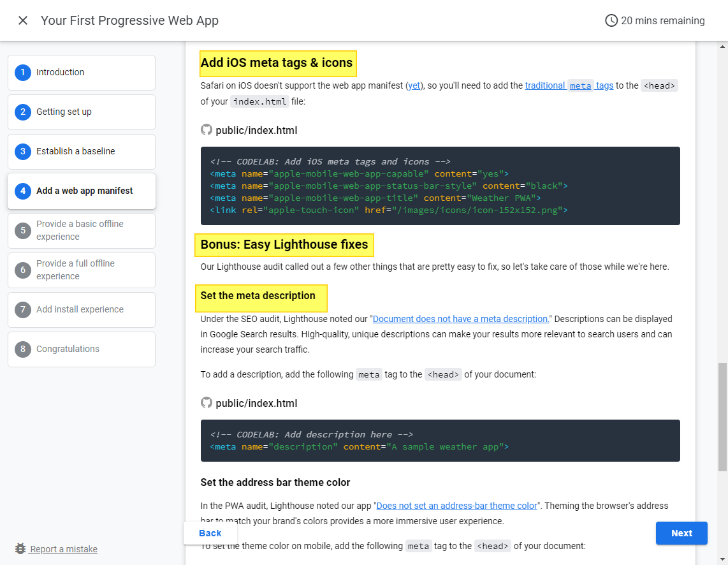The image size is (728, 565).
Task: Click the page vertical scrollbar thumb
Action: pos(722,417)
